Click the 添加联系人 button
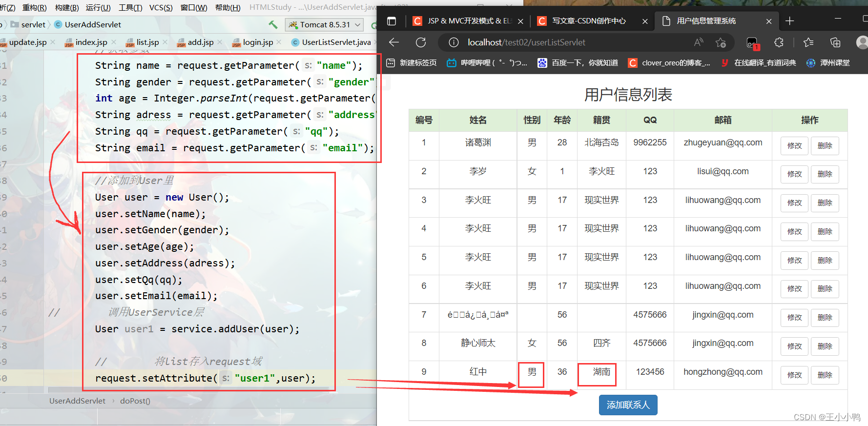Viewport: 868px width, 426px height. [x=628, y=405]
